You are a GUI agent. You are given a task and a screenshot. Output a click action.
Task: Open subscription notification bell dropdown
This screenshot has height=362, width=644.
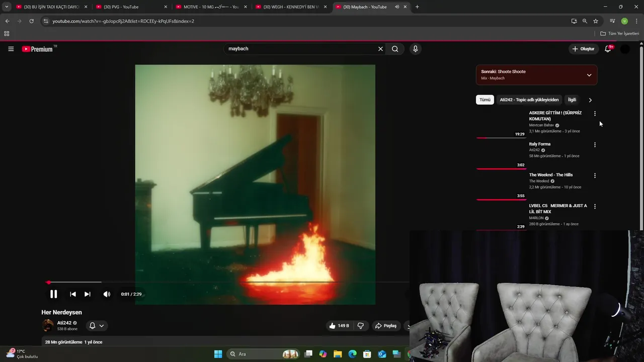click(x=97, y=326)
